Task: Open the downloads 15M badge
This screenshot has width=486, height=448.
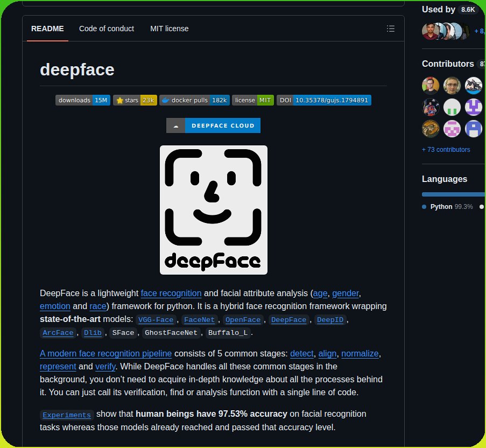Action: tap(83, 100)
